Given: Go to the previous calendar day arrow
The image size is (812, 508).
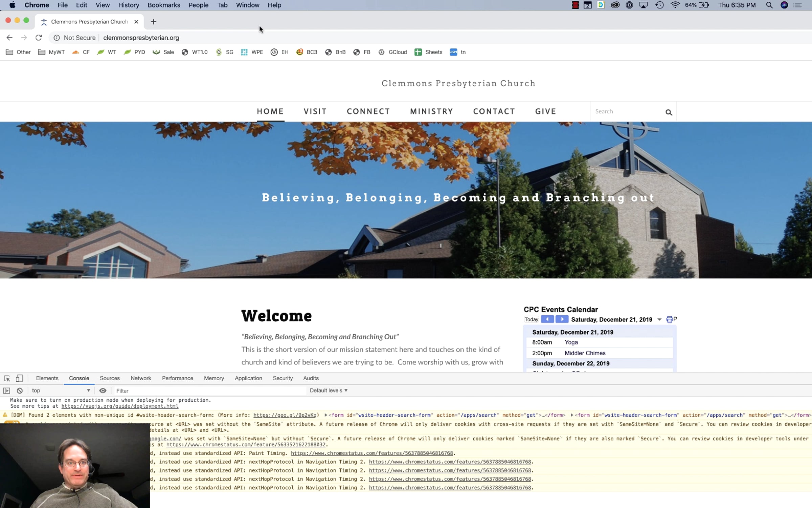Looking at the screenshot, I should (547, 319).
